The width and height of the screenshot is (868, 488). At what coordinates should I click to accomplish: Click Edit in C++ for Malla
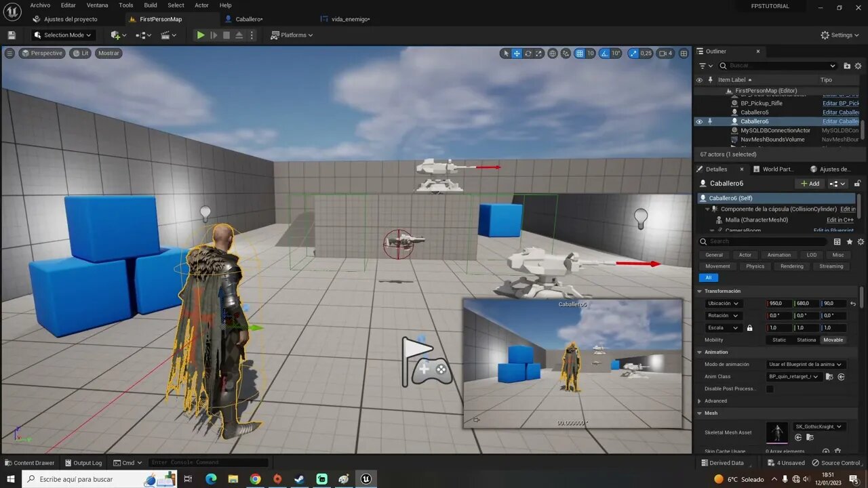[840, 220]
